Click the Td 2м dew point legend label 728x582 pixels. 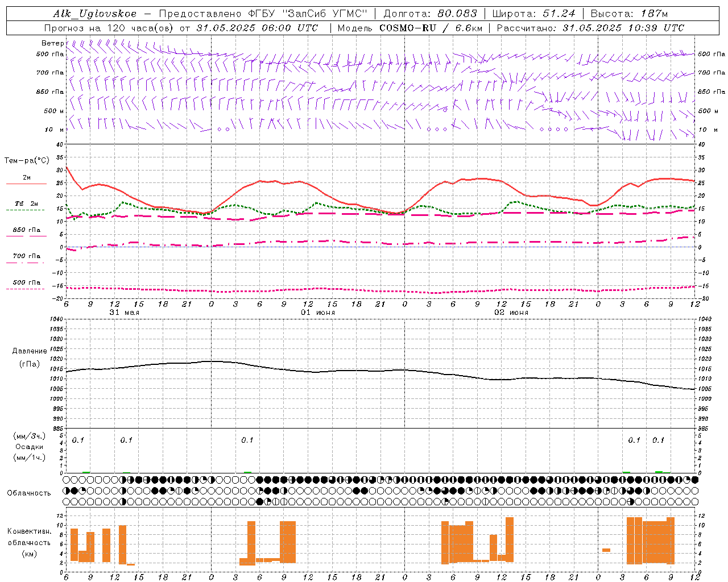[x=27, y=203]
